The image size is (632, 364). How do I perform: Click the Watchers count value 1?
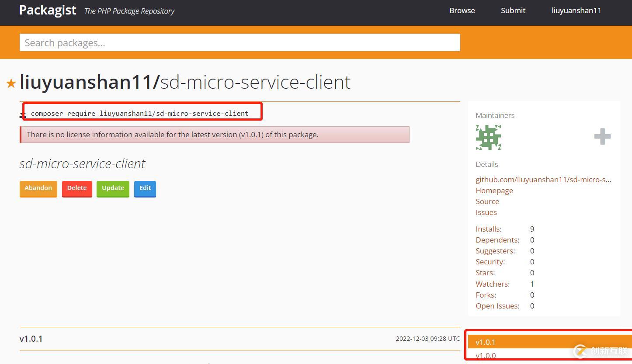(532, 284)
